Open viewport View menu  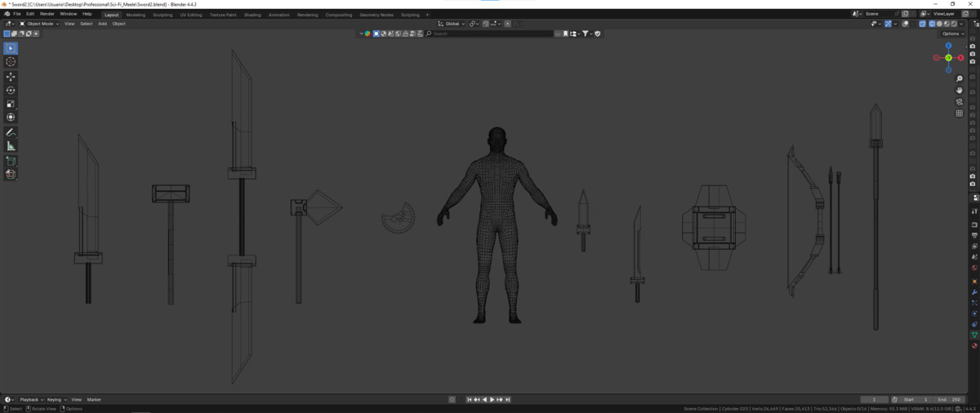[69, 24]
